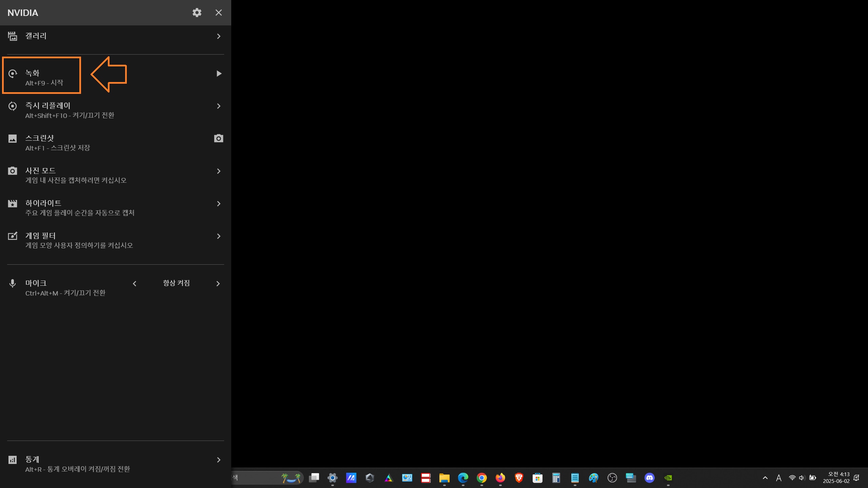Expand 통계 chevron
The image size is (868, 488).
(219, 460)
